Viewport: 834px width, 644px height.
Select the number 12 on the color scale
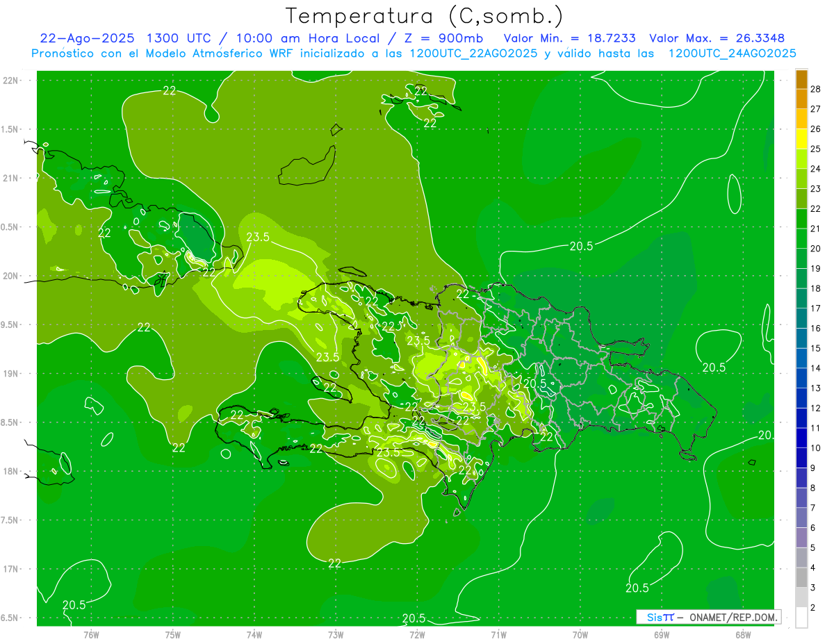point(817,408)
